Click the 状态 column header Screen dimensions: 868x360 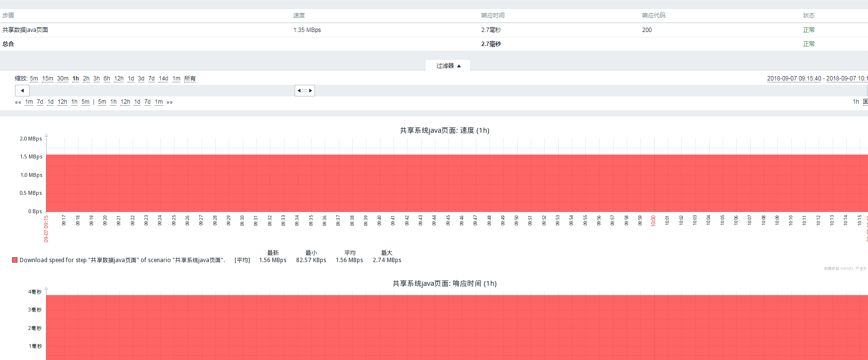tap(809, 16)
